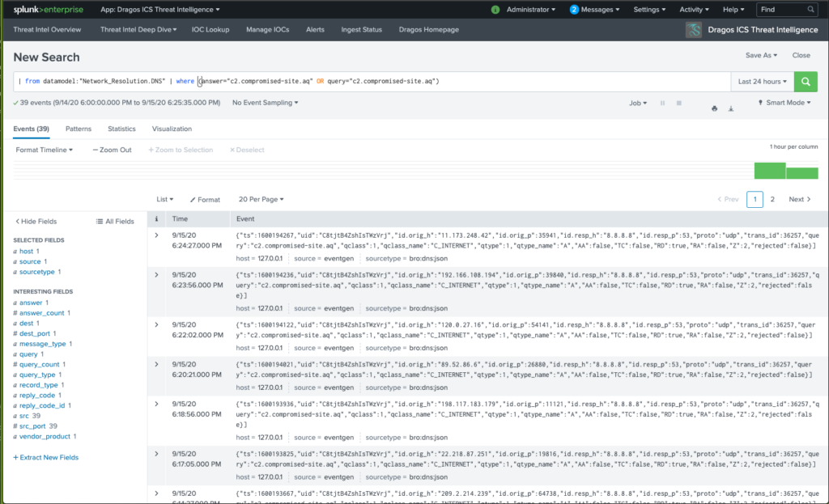
Task: Click the export download icon
Action: click(731, 108)
